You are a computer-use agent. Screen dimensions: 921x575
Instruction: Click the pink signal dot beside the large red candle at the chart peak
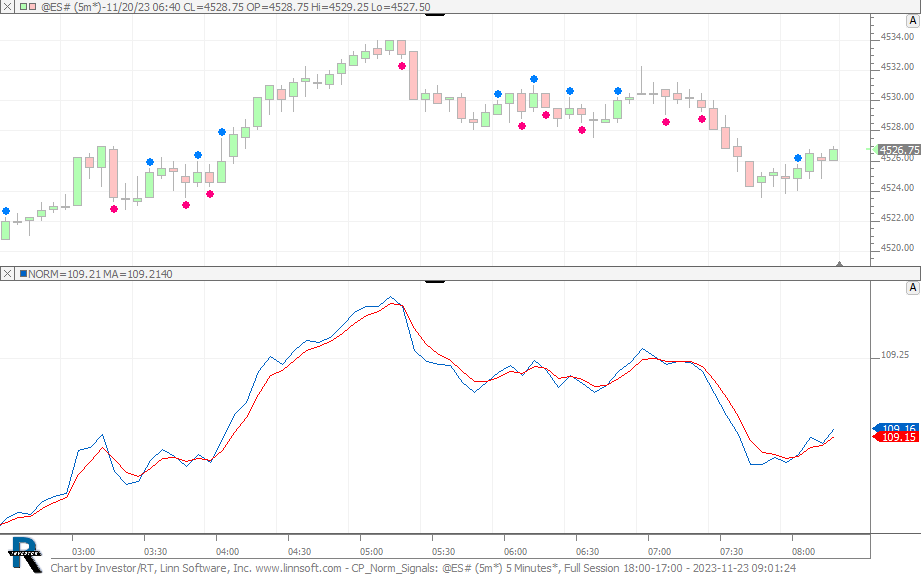tap(402, 66)
